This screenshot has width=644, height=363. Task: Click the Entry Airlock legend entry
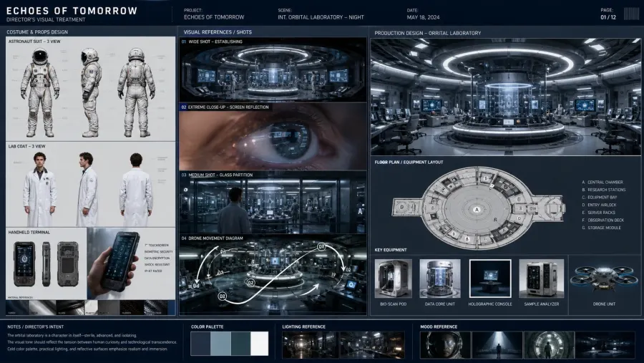[599, 205]
